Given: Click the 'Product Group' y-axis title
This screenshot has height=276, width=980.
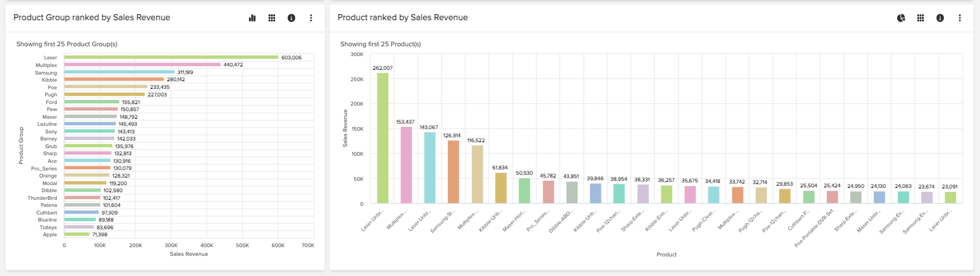Looking at the screenshot, I should [21, 145].
